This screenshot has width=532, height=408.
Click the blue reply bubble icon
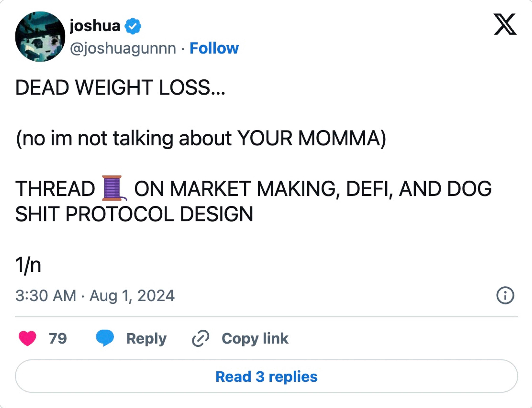[x=105, y=338]
